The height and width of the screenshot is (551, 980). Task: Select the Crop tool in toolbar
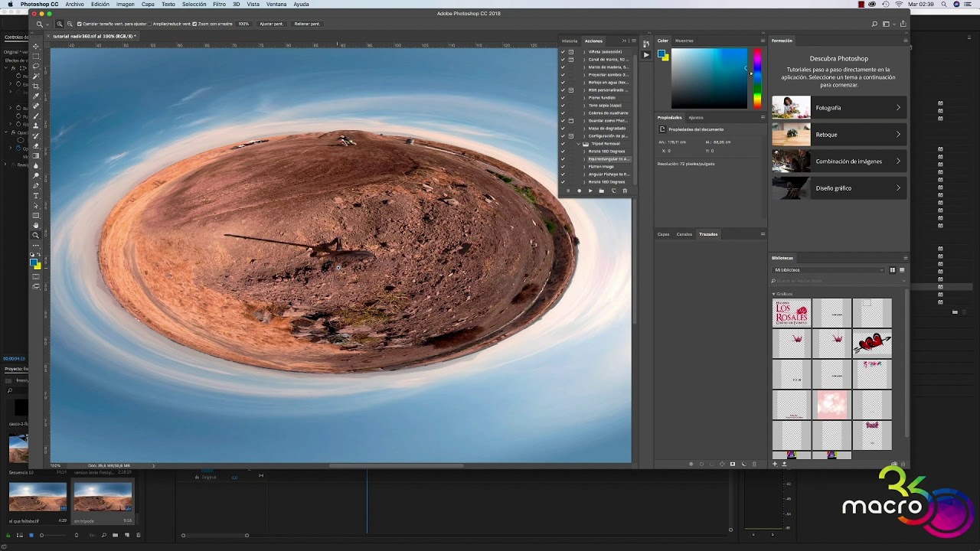pyautogui.click(x=36, y=86)
